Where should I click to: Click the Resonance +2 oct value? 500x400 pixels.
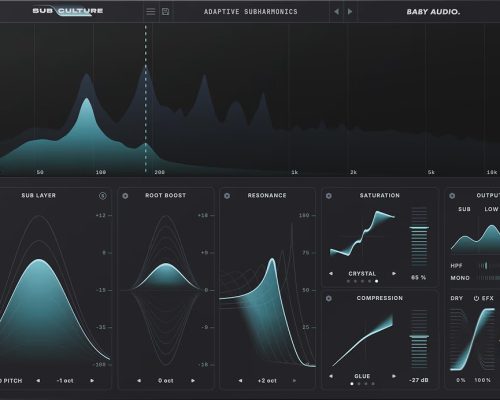coord(267,380)
